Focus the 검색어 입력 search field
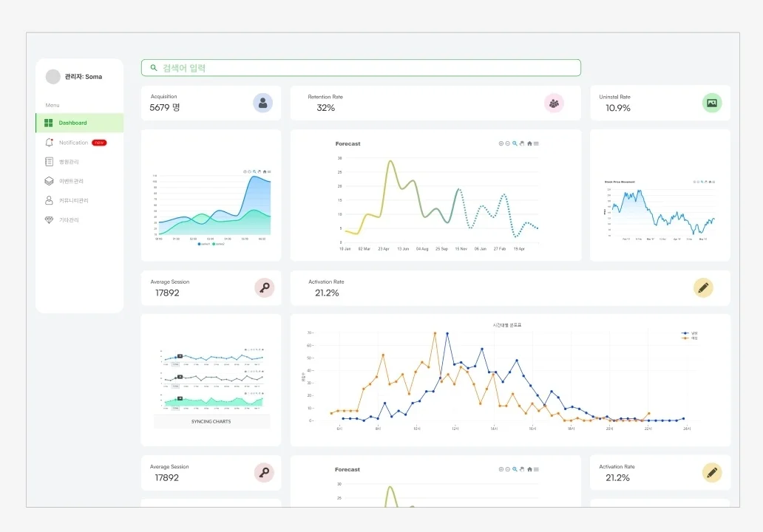 click(x=361, y=67)
